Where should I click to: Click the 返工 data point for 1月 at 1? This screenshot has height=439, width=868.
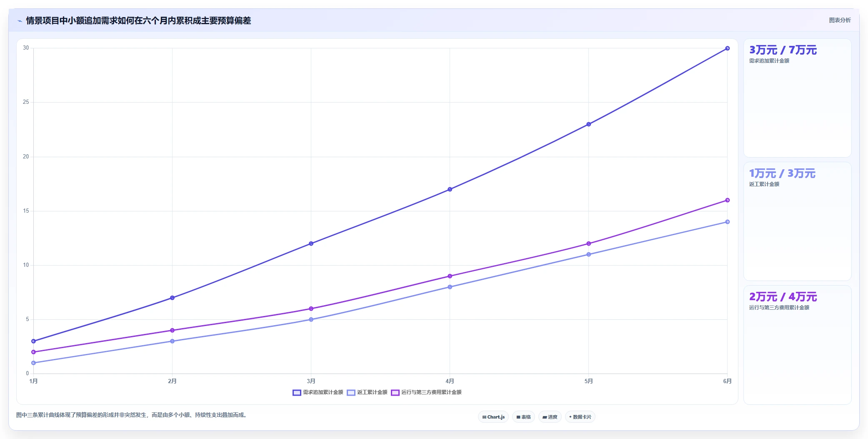(x=33, y=363)
